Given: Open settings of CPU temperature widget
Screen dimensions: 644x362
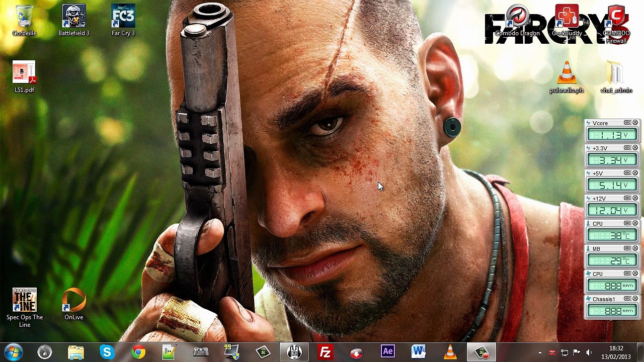Looking at the screenshot, I should [627, 223].
